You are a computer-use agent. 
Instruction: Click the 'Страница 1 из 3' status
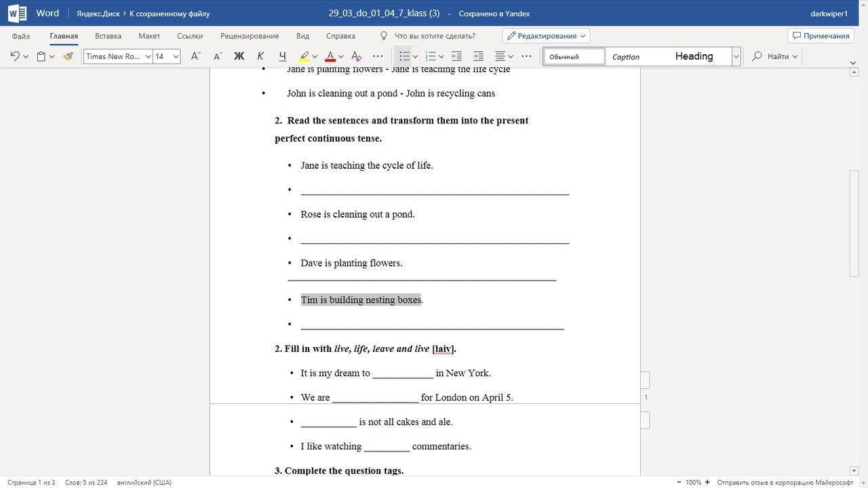click(x=31, y=483)
